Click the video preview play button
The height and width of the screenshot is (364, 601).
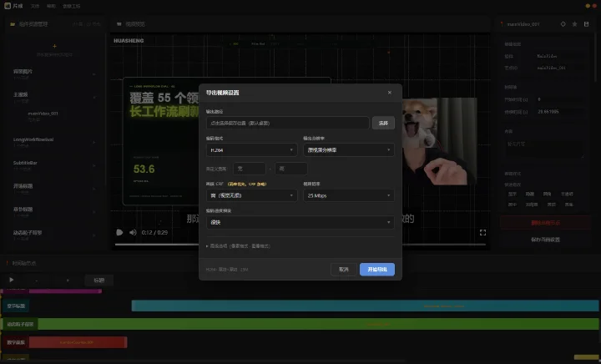119,232
